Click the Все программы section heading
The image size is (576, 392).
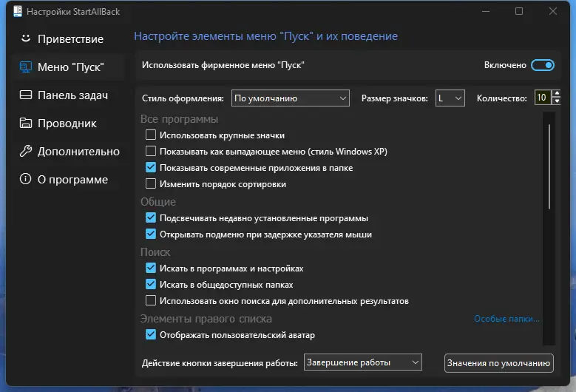click(x=179, y=119)
